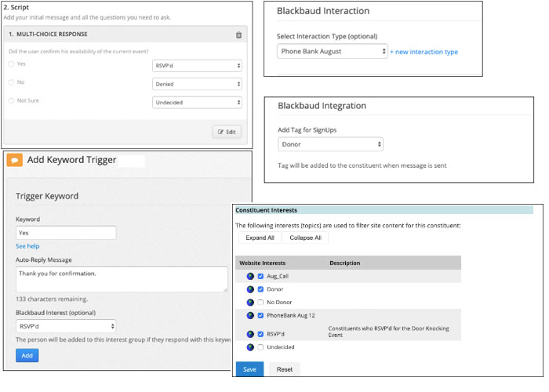
Task: Click the globe icon next to No Donor
Action: tap(250, 302)
